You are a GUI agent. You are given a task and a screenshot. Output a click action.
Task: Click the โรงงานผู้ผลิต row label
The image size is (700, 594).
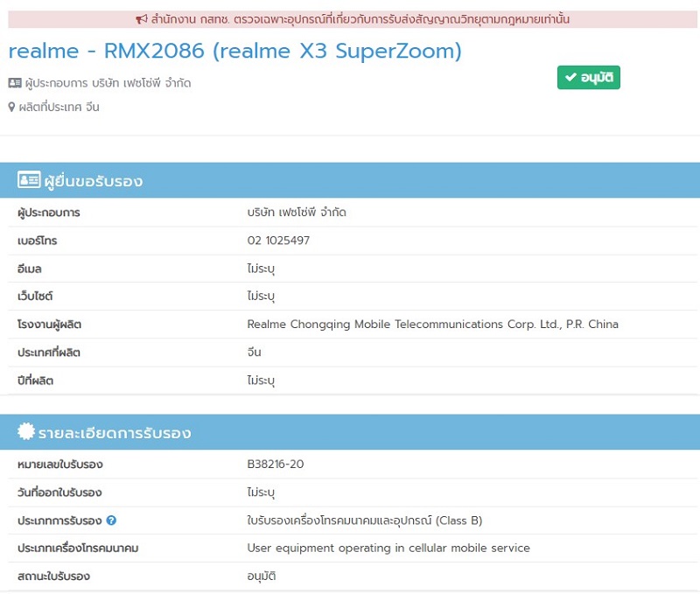tap(49, 324)
